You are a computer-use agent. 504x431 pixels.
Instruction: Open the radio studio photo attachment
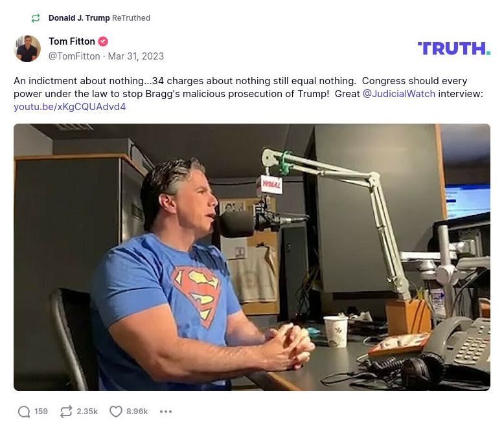[252, 258]
